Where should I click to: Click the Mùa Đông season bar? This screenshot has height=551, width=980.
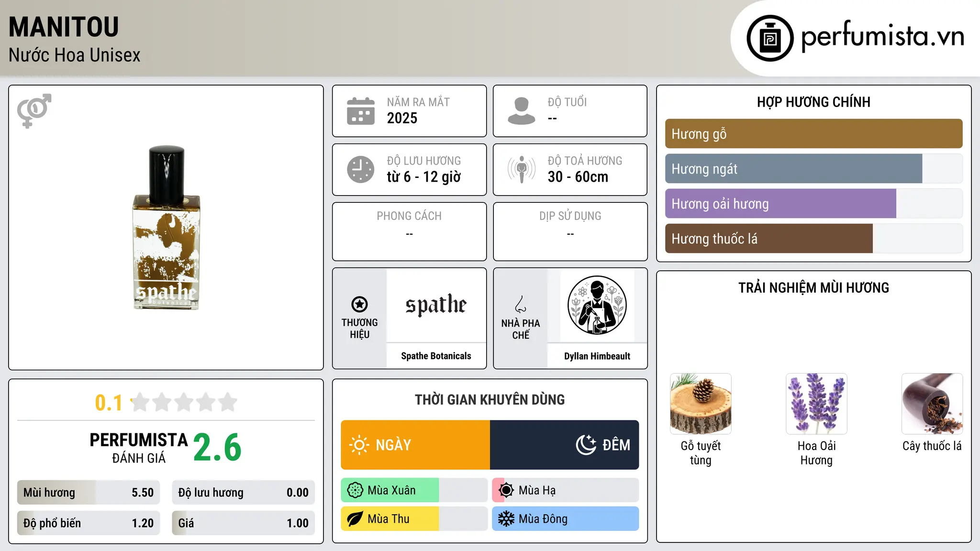click(566, 519)
